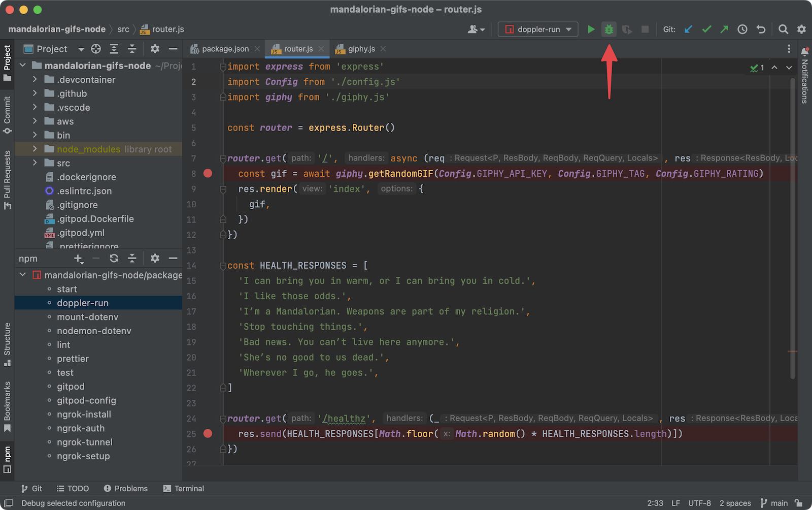Viewport: 812px width, 510px height.
Task: Run with coverage icon in toolbar
Action: pos(627,29)
